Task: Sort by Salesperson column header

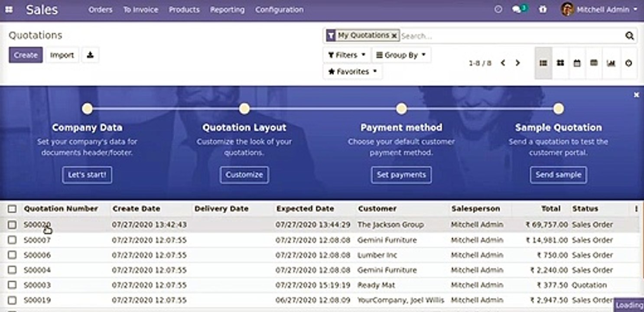Action: (x=475, y=209)
